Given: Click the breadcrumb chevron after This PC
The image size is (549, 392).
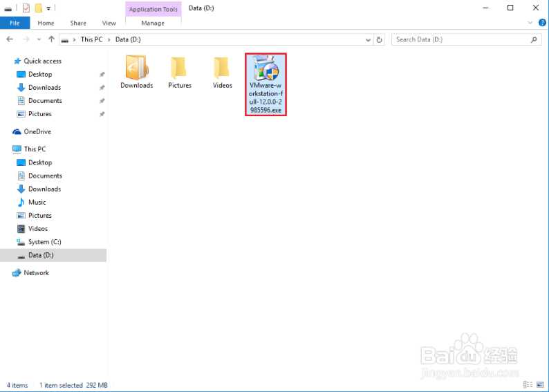Looking at the screenshot, I should (109, 39).
